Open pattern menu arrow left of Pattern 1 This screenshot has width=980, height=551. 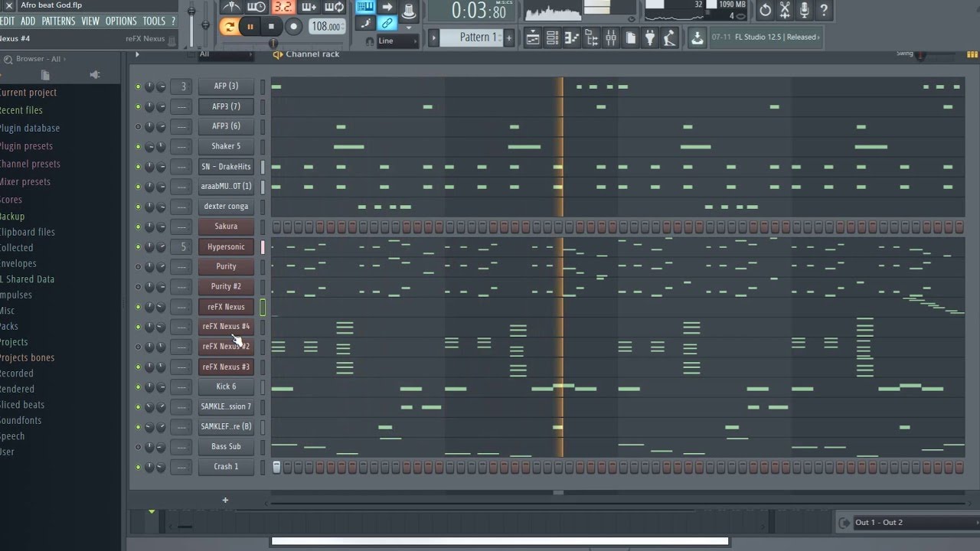point(433,37)
